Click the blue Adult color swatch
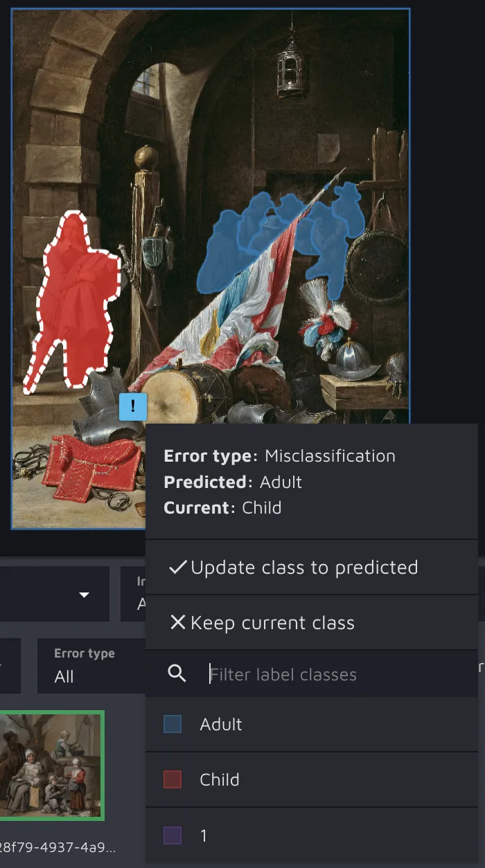 [x=173, y=724]
